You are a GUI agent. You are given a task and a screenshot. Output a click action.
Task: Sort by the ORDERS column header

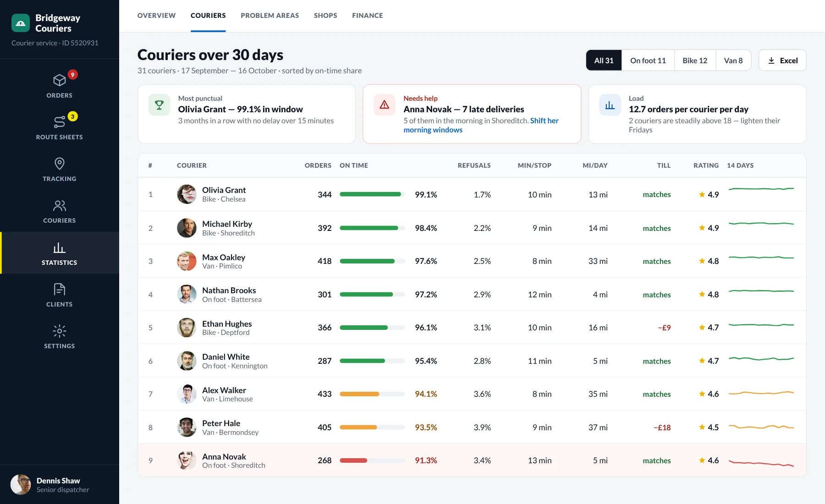[318, 165]
